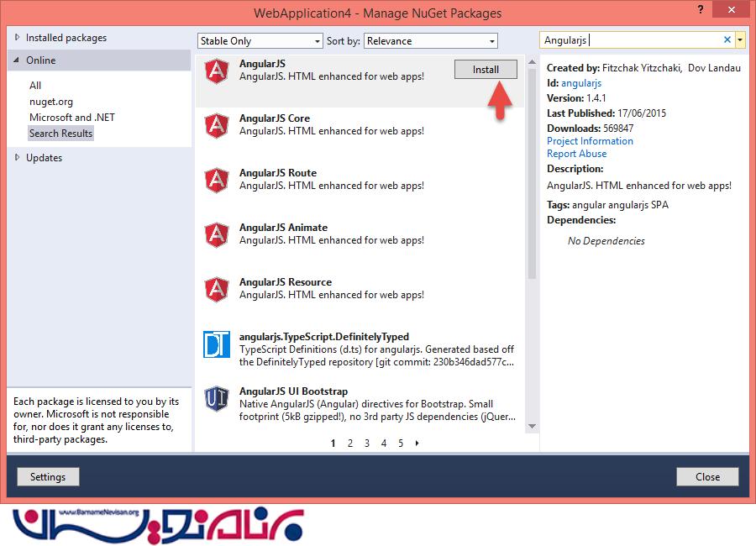This screenshot has width=756, height=546.
Task: Select the AngularJS Resource package title
Action: pyautogui.click(x=286, y=281)
